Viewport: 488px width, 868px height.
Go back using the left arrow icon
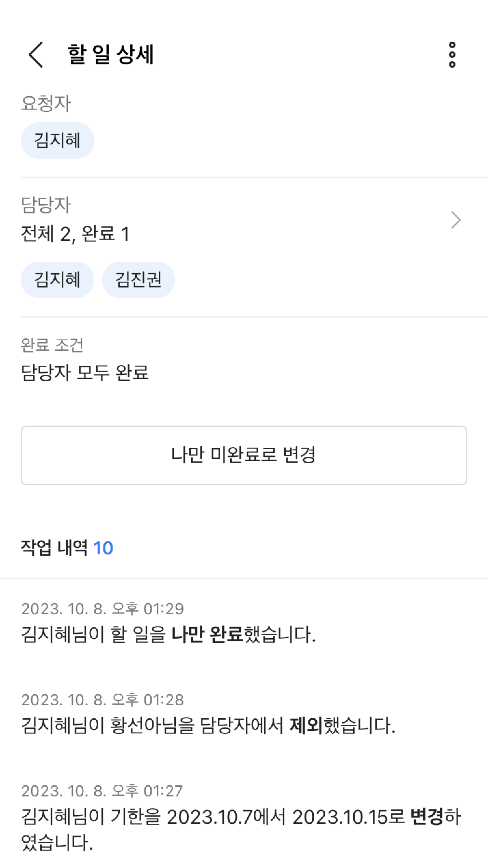pyautogui.click(x=36, y=55)
